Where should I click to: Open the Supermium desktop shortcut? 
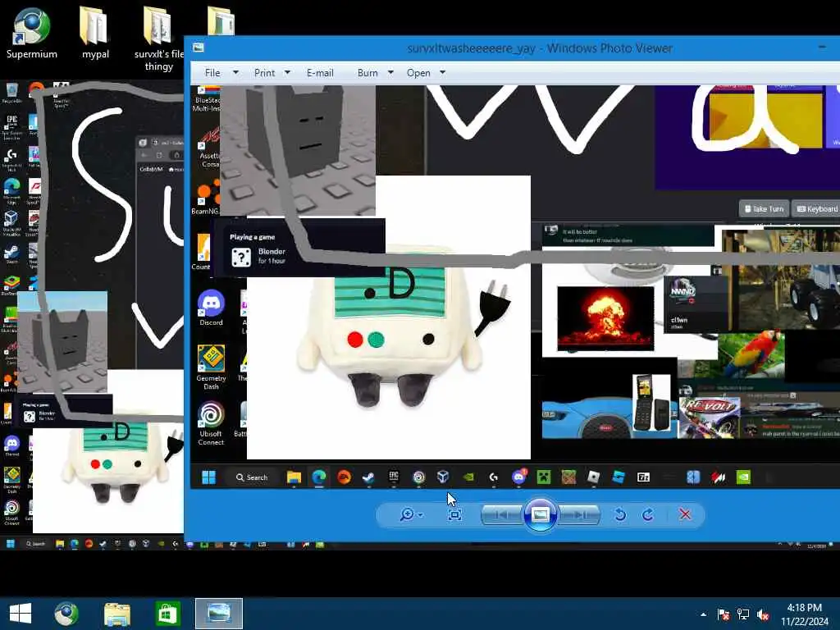coord(32,33)
